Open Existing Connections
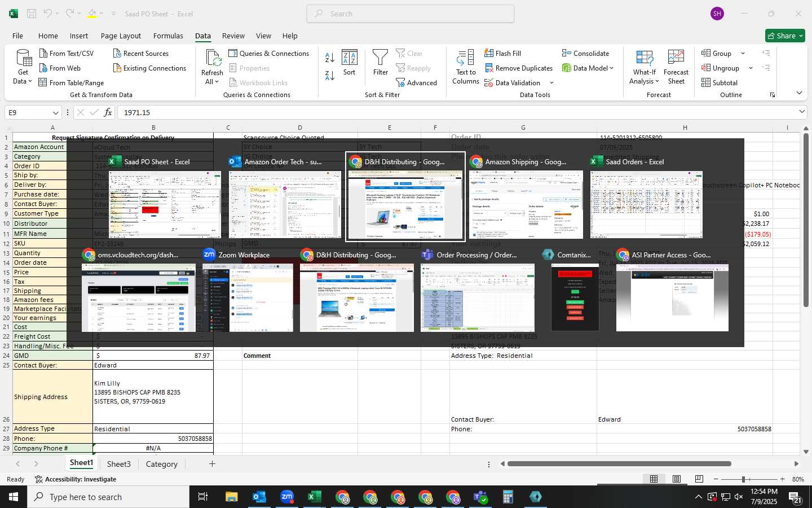The width and height of the screenshot is (812, 508). 149,68
